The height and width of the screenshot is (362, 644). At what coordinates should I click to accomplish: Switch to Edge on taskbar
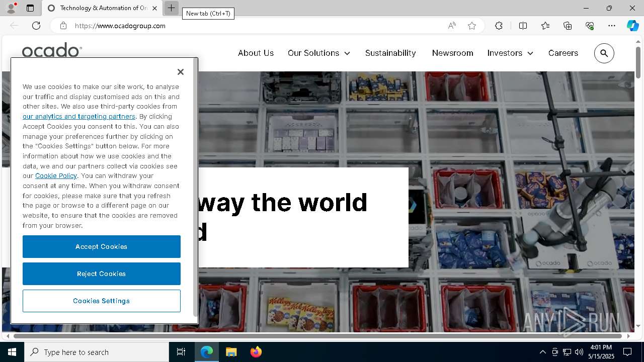(207, 352)
